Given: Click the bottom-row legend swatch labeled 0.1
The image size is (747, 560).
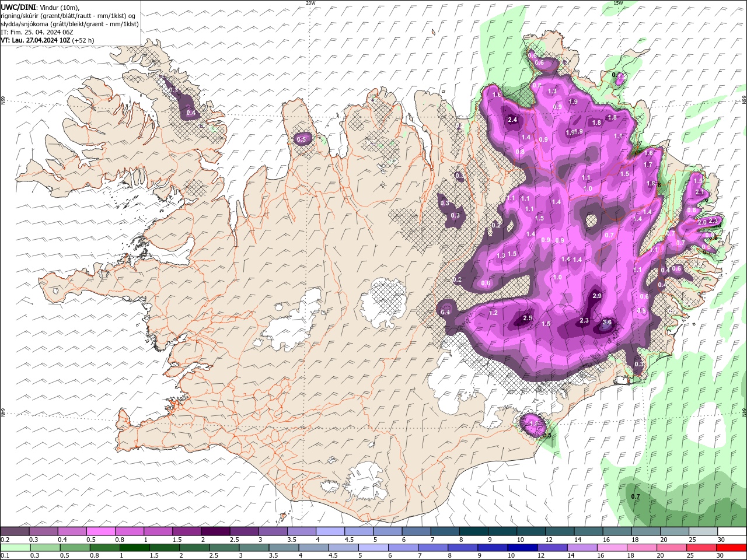Looking at the screenshot, I should pos(15,548).
